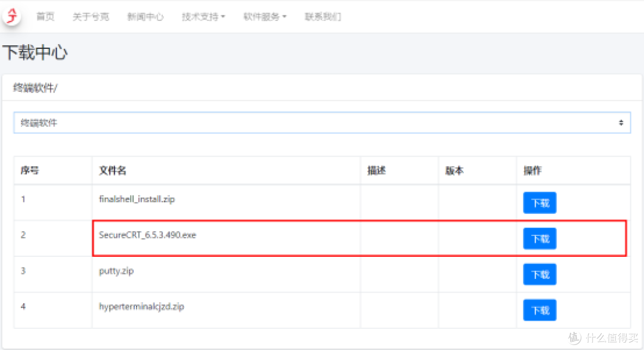Click the 终端软件/ breadcrumb text
Viewport: 644px width, 351px height.
[x=35, y=88]
